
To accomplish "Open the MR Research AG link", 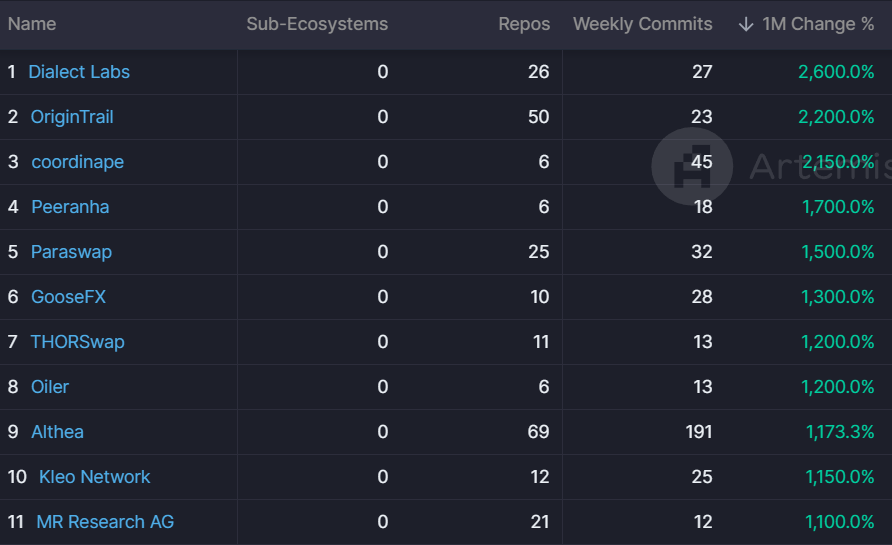I will [x=105, y=521].
